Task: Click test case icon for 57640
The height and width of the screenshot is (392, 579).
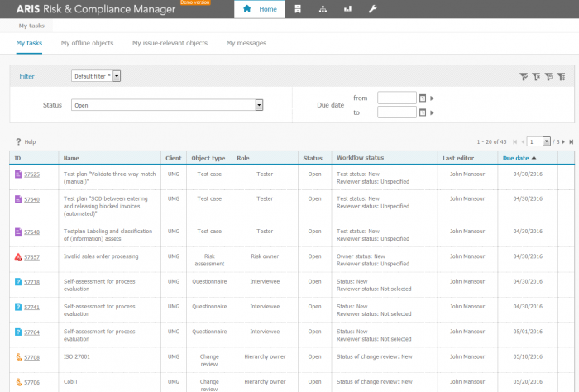Action: [18, 199]
